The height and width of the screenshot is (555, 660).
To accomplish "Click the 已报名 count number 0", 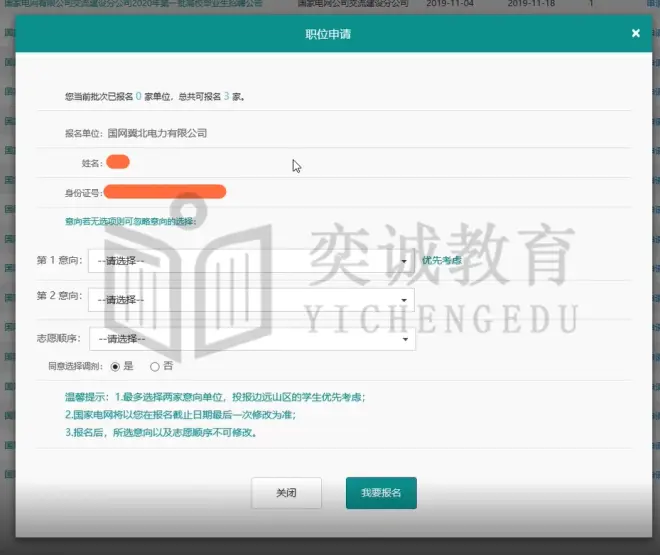I will click(138, 97).
